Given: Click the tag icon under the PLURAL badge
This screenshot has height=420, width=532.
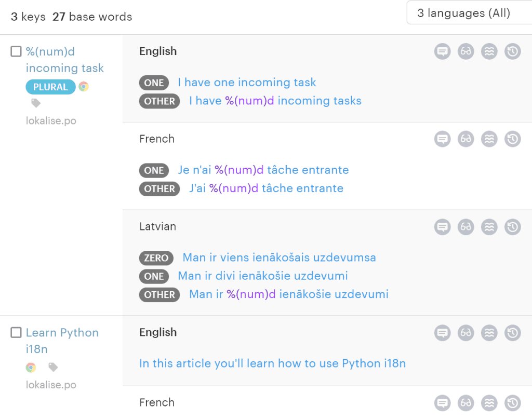Looking at the screenshot, I should (36, 103).
